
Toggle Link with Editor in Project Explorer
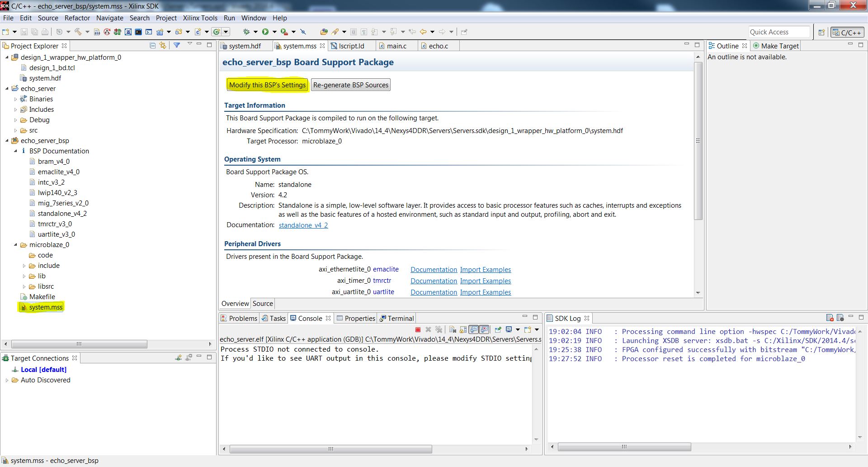point(163,45)
